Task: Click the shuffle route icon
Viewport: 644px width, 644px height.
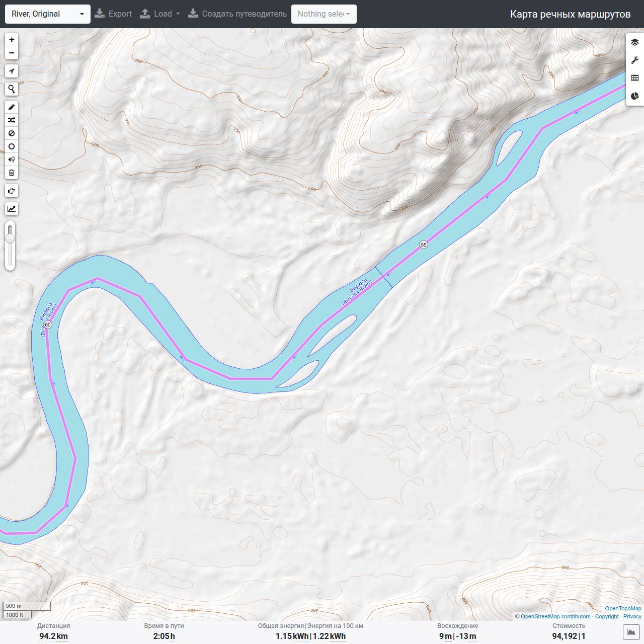Action: click(x=12, y=120)
